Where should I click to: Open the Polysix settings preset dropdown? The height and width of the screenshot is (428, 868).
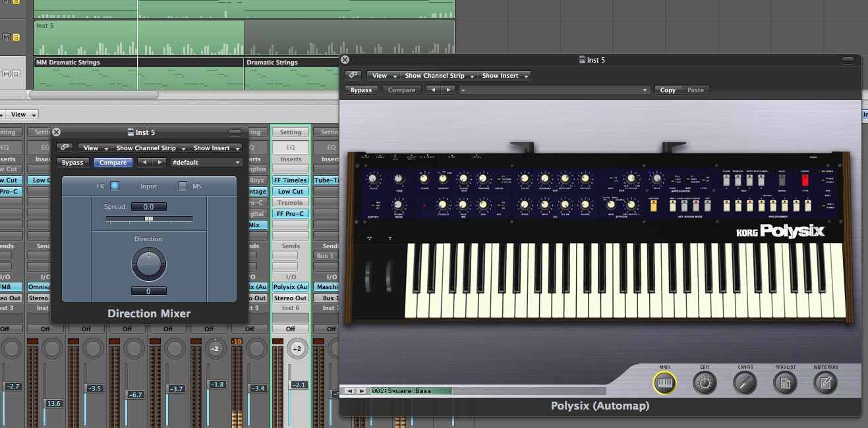(x=554, y=90)
